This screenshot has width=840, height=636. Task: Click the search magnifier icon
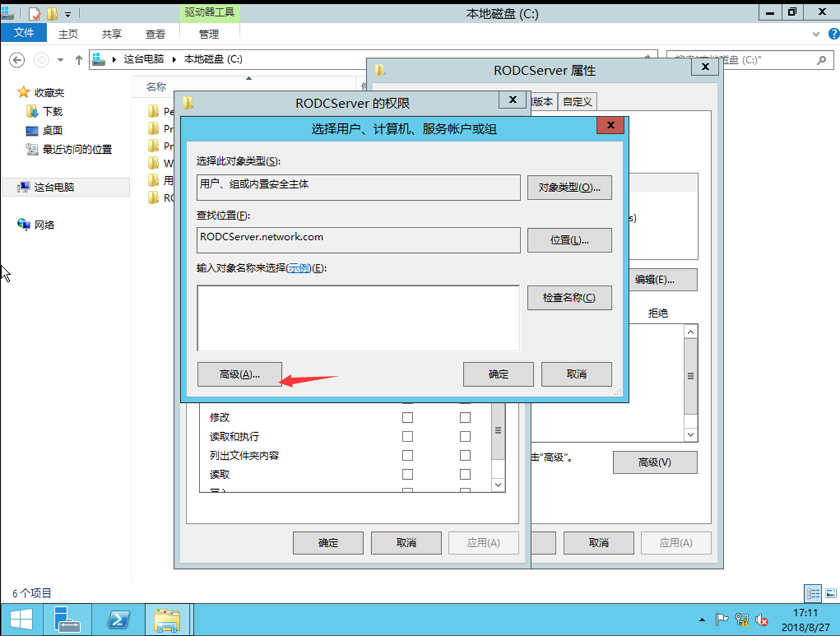[821, 60]
